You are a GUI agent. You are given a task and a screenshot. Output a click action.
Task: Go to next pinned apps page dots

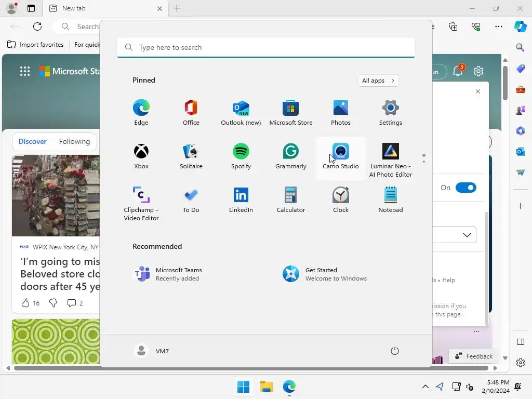point(424,158)
